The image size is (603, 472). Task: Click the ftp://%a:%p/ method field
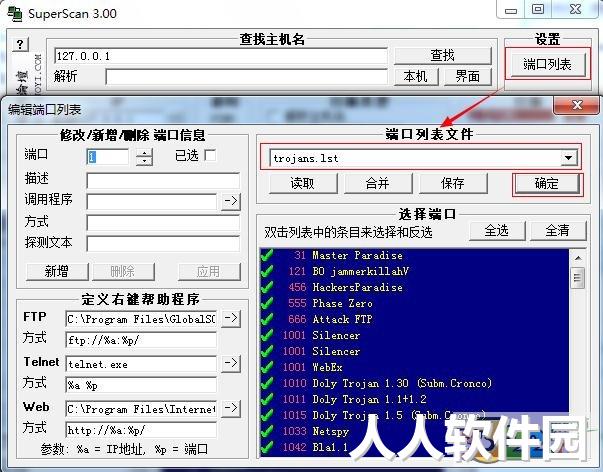tap(141, 340)
